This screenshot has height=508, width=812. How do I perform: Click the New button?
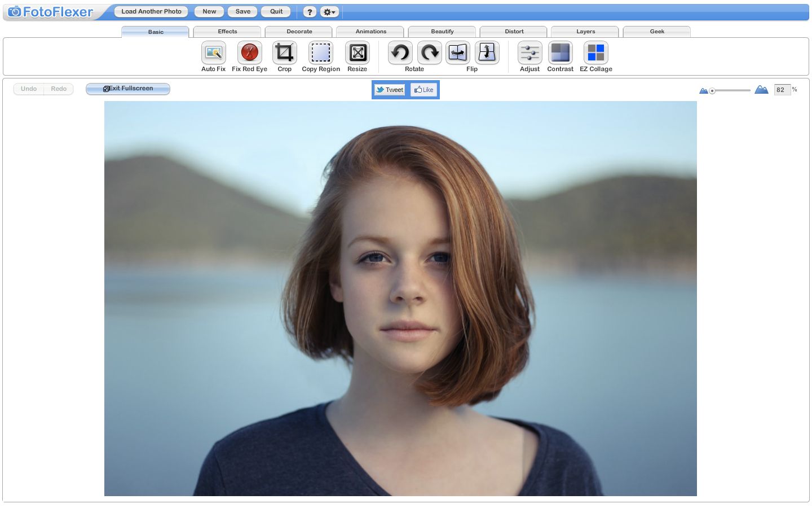pyautogui.click(x=209, y=11)
